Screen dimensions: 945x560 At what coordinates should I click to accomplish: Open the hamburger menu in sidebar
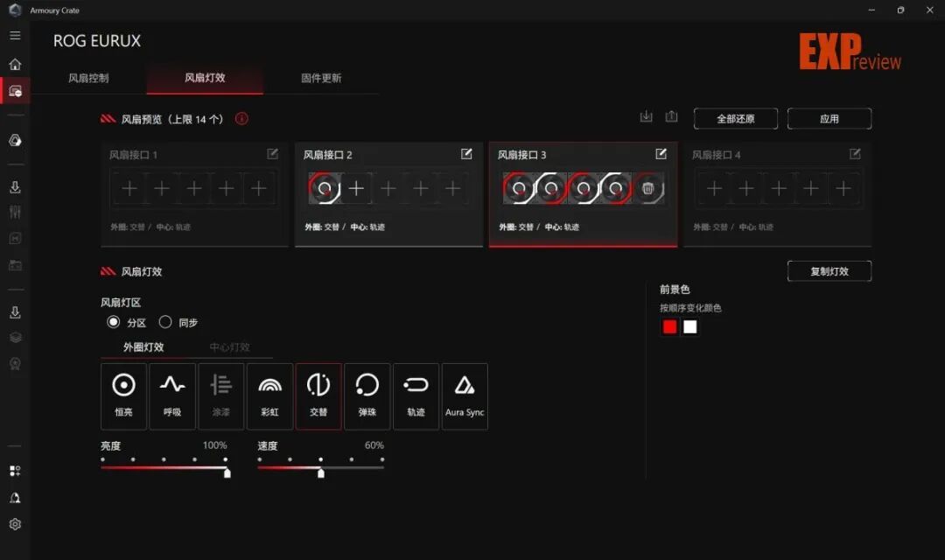coord(15,36)
